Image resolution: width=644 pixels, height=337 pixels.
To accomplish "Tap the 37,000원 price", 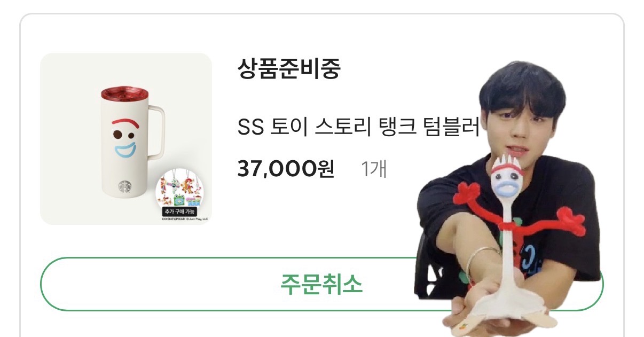I will coord(286,169).
